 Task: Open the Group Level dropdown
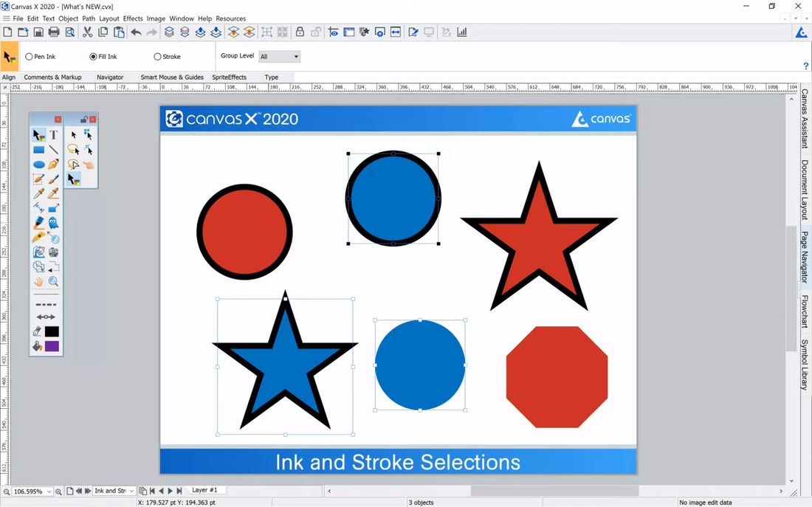click(279, 57)
